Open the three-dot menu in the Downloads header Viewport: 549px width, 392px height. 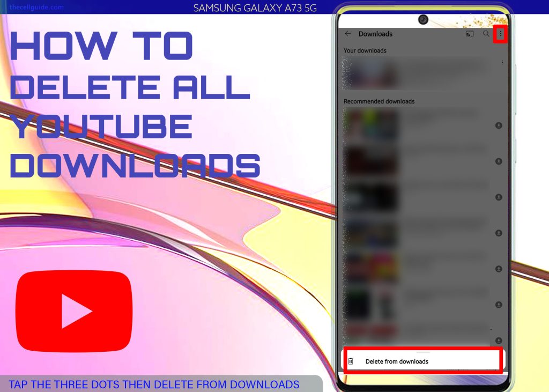(x=500, y=34)
